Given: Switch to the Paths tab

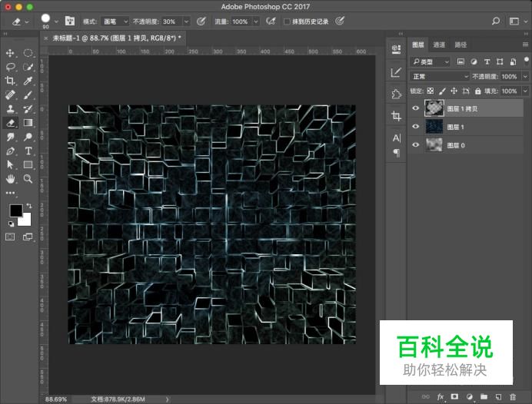Looking at the screenshot, I should pyautogui.click(x=461, y=45).
